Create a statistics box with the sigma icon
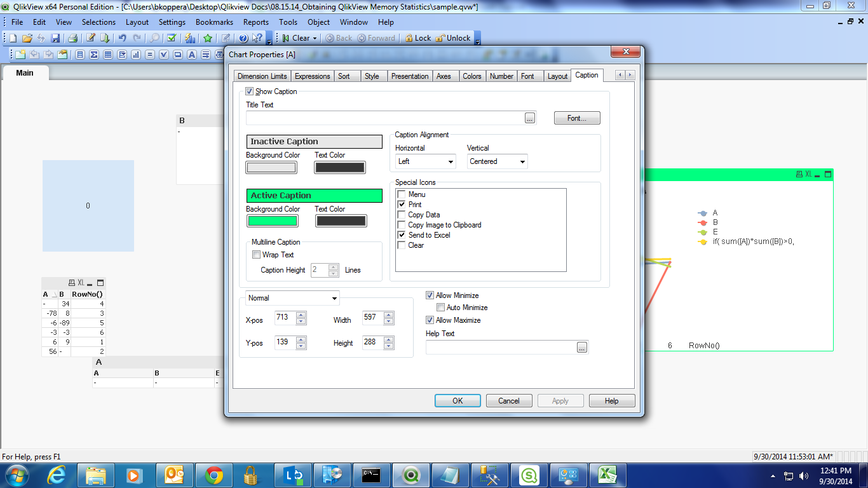This screenshot has width=868, height=488. (94, 55)
